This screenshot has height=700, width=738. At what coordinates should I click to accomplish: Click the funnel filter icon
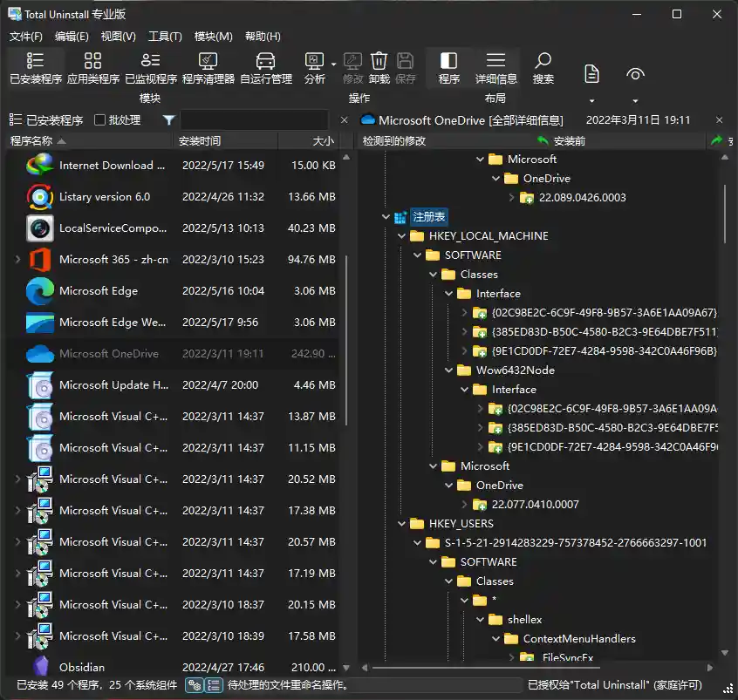[x=168, y=120]
